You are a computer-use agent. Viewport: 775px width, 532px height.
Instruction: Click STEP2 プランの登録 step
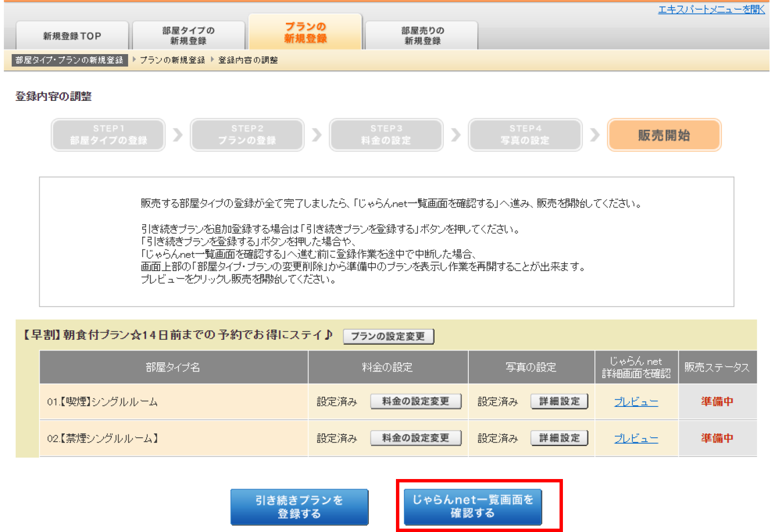pos(247,135)
